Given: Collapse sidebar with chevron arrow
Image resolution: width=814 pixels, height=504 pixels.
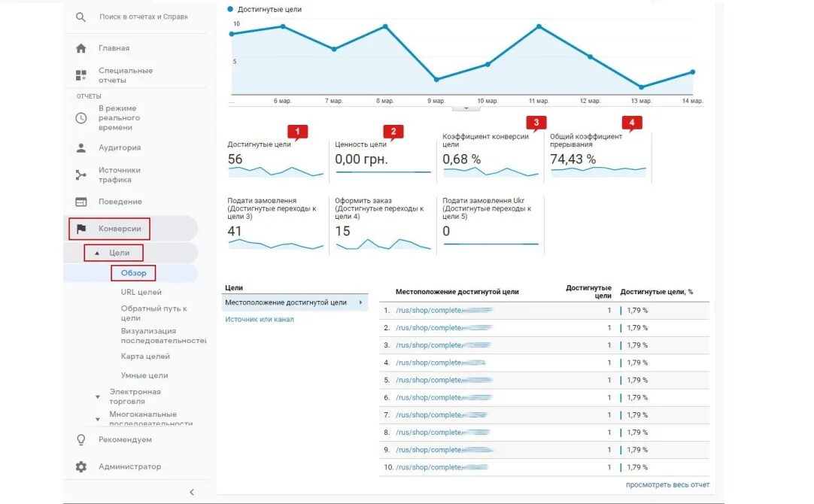Looking at the screenshot, I should [x=192, y=492].
